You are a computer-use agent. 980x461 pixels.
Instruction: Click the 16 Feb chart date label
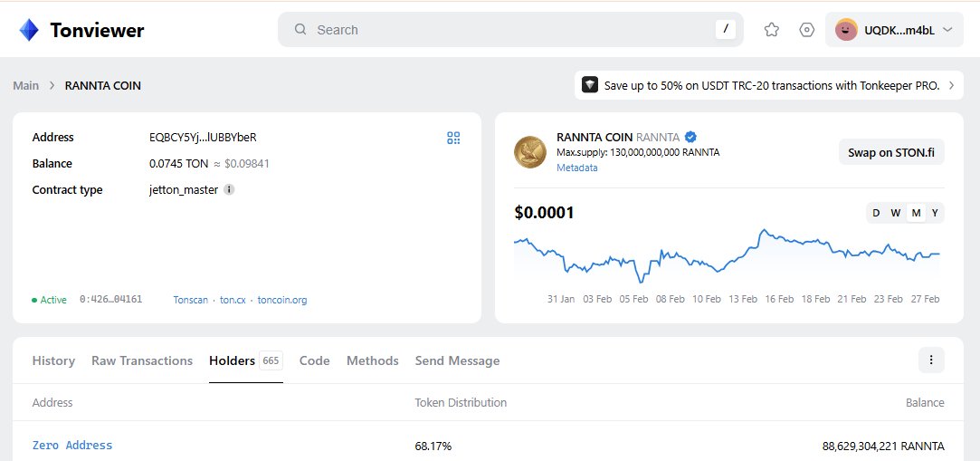779,299
